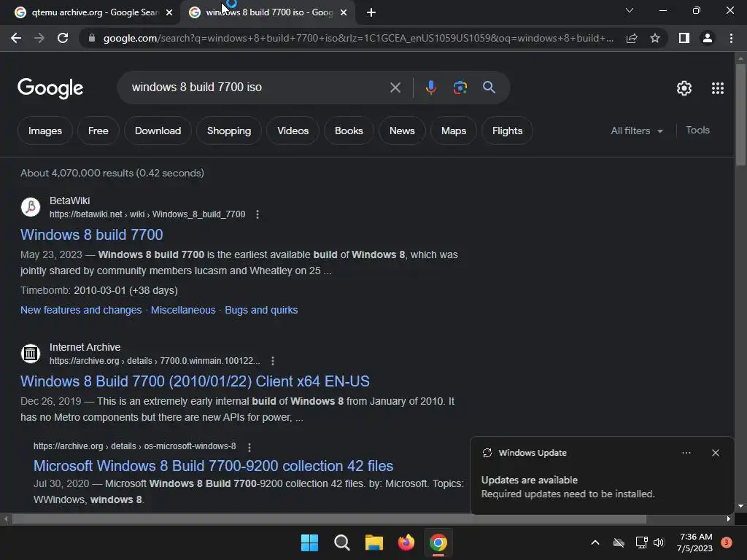Open Google quick settings gear
This screenshot has height=560, width=747.
point(684,88)
